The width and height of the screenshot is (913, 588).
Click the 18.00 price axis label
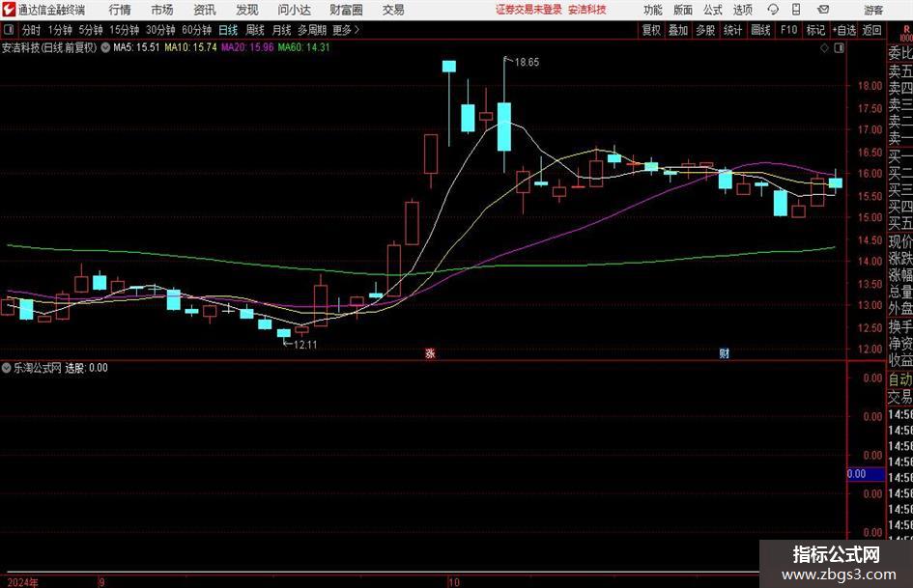point(870,86)
